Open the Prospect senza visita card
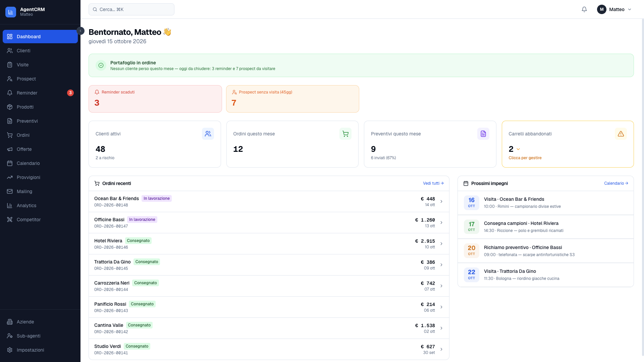Screen dimensions: 644x362 click(292, 99)
